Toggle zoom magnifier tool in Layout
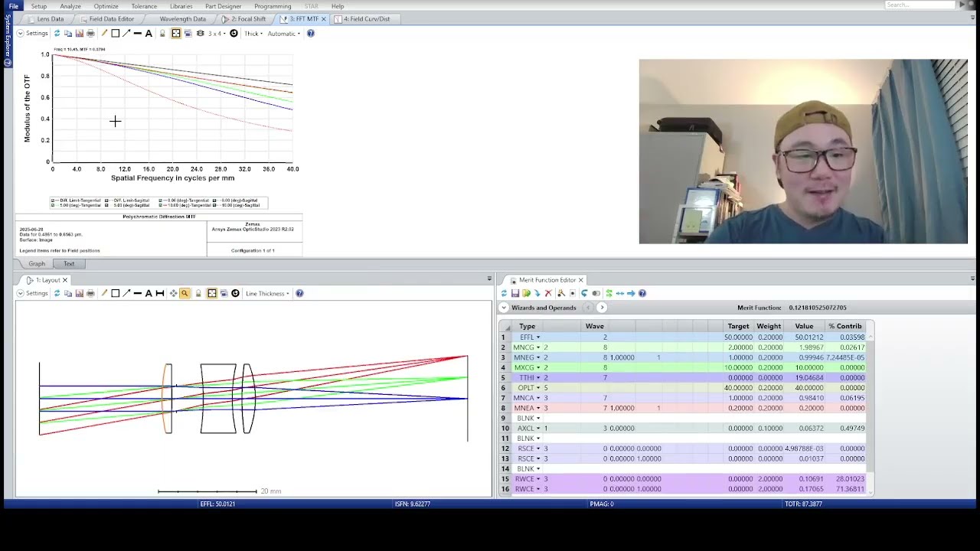The height and width of the screenshot is (551, 980). tap(185, 294)
